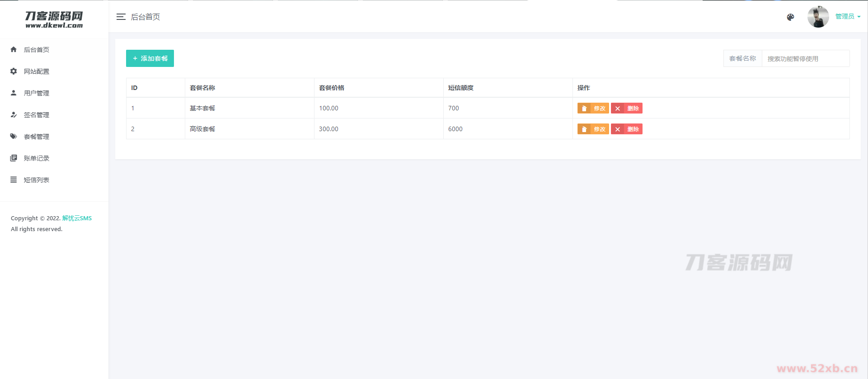The height and width of the screenshot is (379, 868).
Task: Click the administrator avatar picture
Action: click(x=818, y=17)
